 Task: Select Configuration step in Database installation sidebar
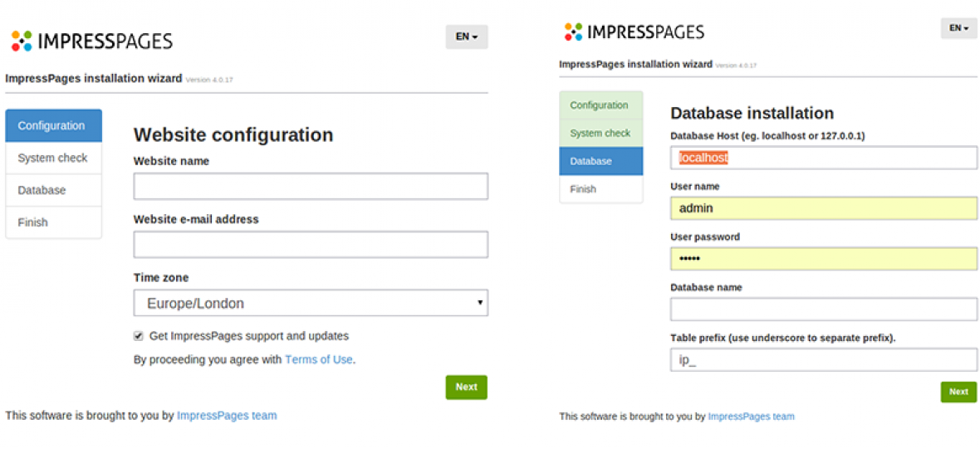600,105
